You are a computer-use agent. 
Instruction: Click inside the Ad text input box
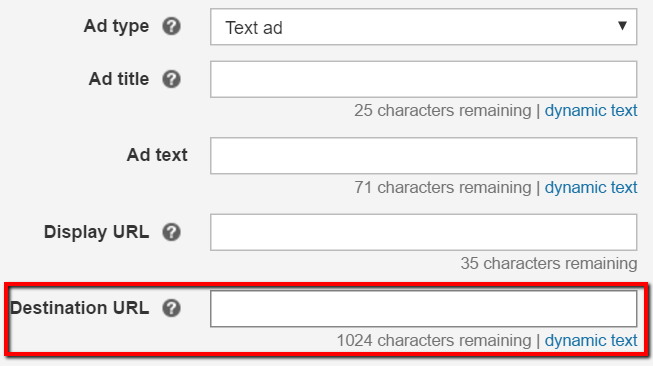[x=424, y=156]
